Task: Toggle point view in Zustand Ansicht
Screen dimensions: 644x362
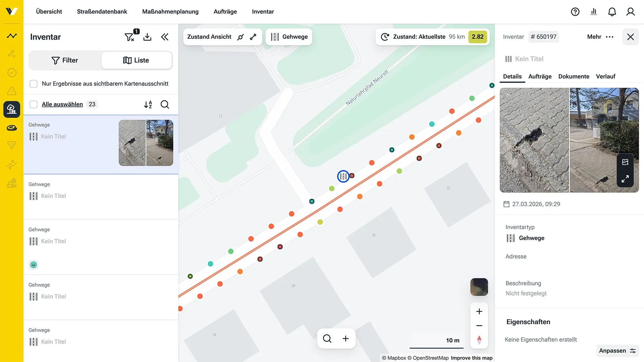Action: 241,37
